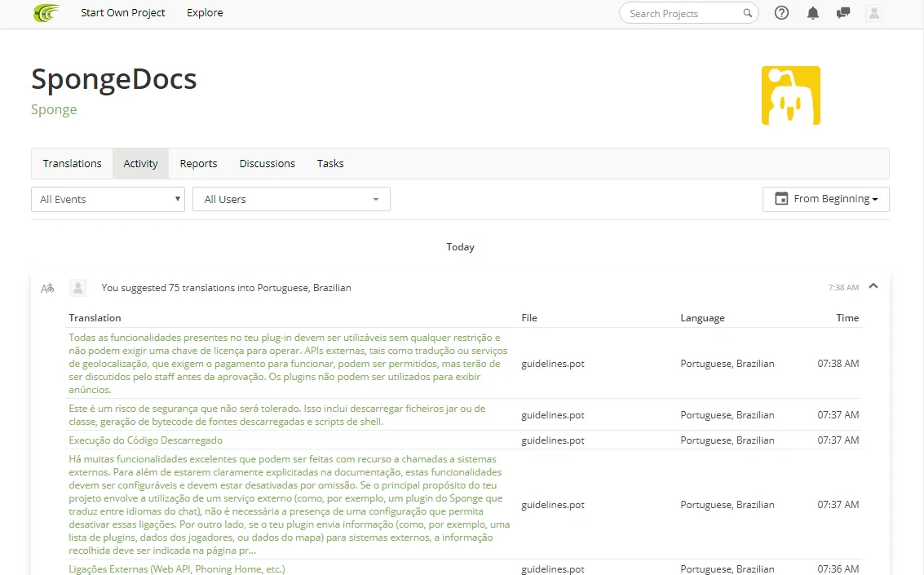The width and height of the screenshot is (924, 575).
Task: Switch to the Translations tab
Action: [x=72, y=163]
